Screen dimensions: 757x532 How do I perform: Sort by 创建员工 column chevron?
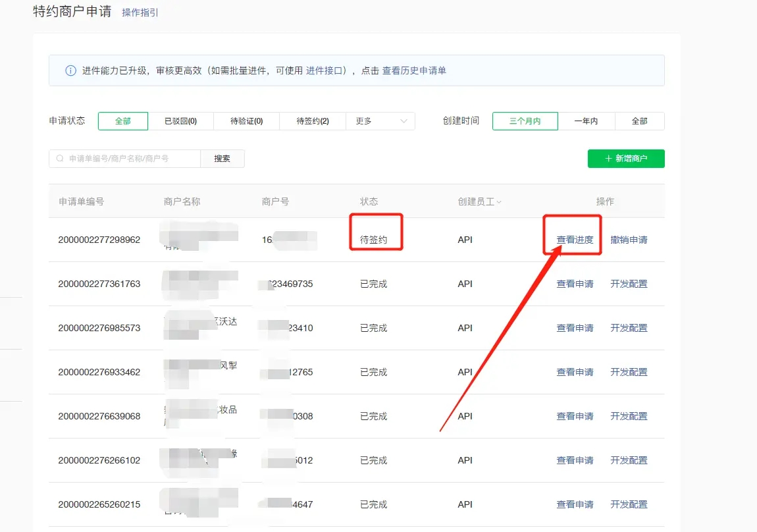tap(499, 202)
